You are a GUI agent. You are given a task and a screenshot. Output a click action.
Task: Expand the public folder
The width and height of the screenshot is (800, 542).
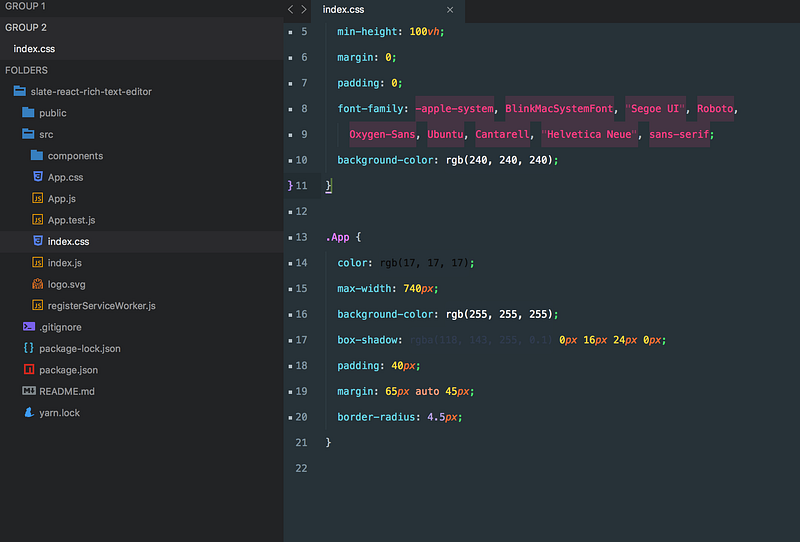[x=28, y=113]
